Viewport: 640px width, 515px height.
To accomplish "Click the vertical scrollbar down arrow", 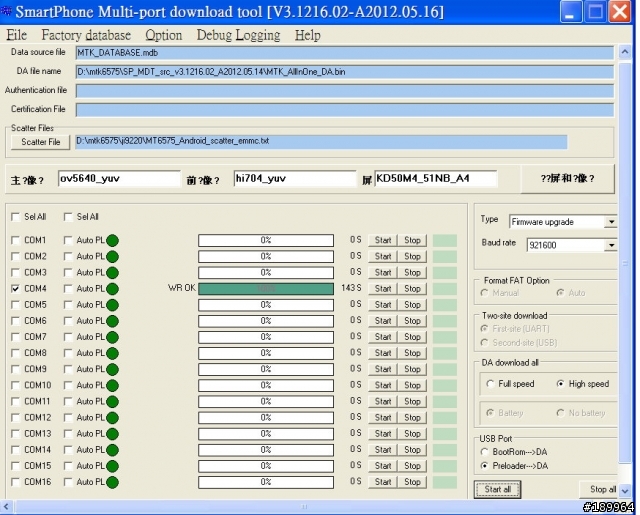I will [x=625, y=491].
